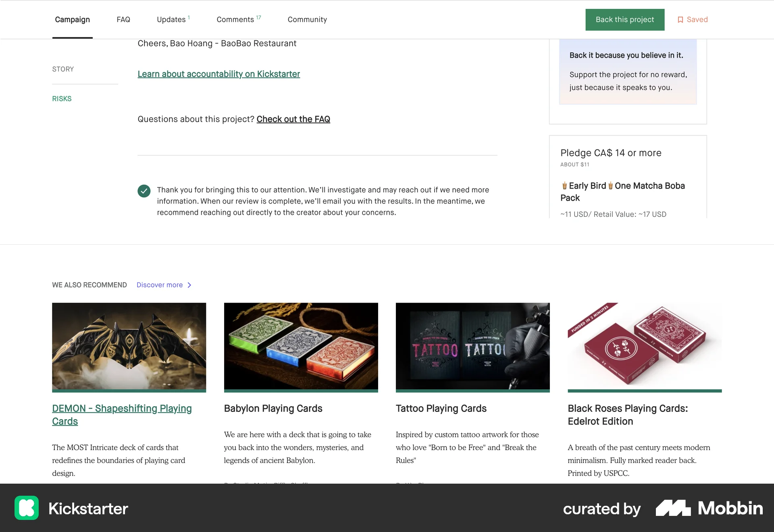
Task: Click the Comments count badge showing 17
Action: point(258,17)
